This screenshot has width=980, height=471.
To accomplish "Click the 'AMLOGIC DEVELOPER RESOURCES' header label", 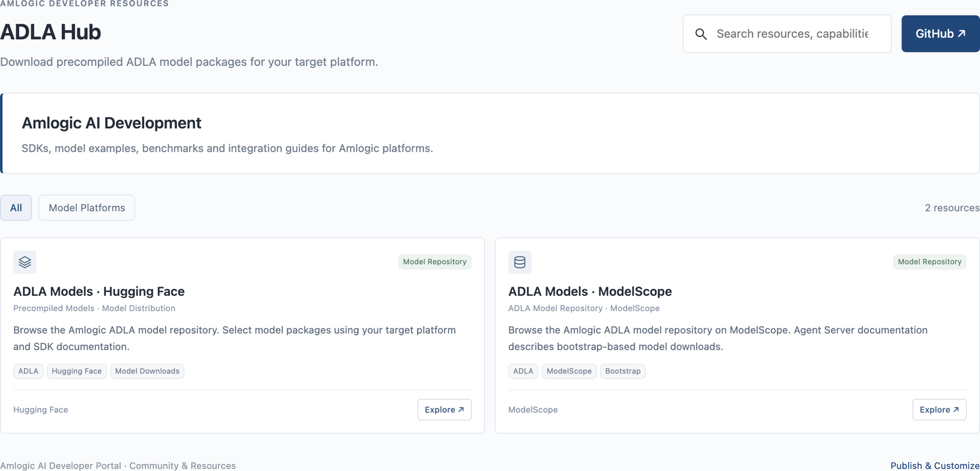I will [84, 4].
